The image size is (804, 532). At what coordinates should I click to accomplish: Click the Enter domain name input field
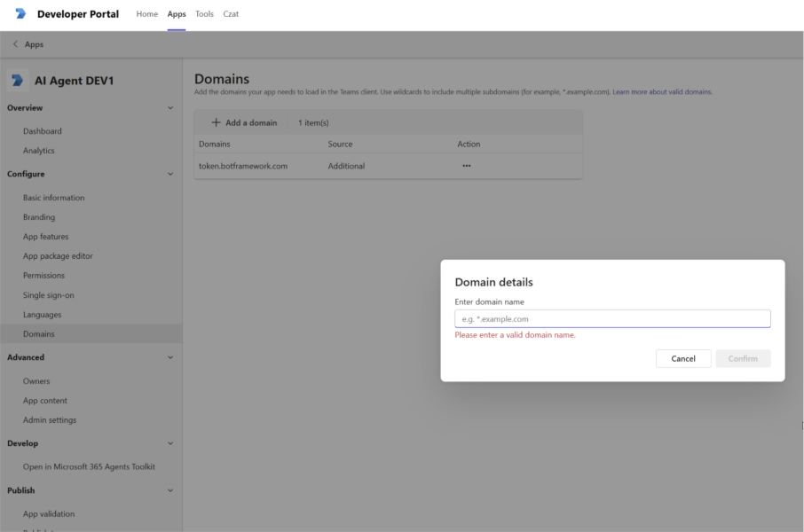click(612, 319)
